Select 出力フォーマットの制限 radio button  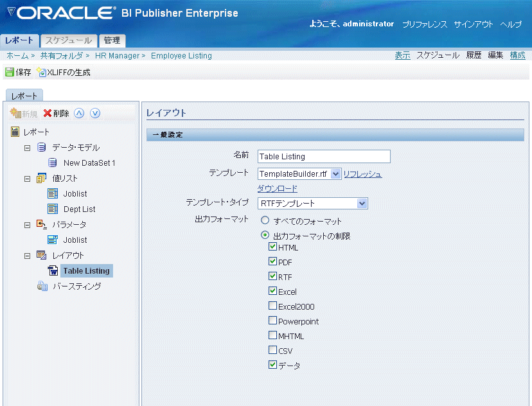[265, 234]
